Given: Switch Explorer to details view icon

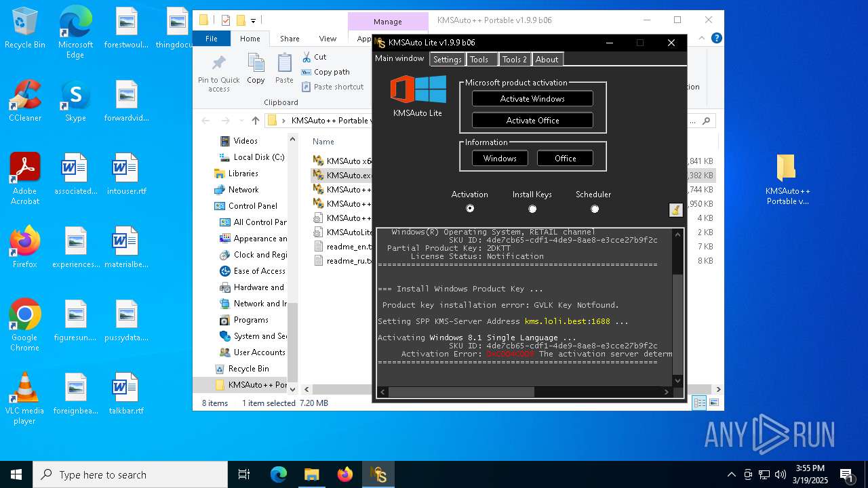Looking at the screenshot, I should (x=700, y=403).
